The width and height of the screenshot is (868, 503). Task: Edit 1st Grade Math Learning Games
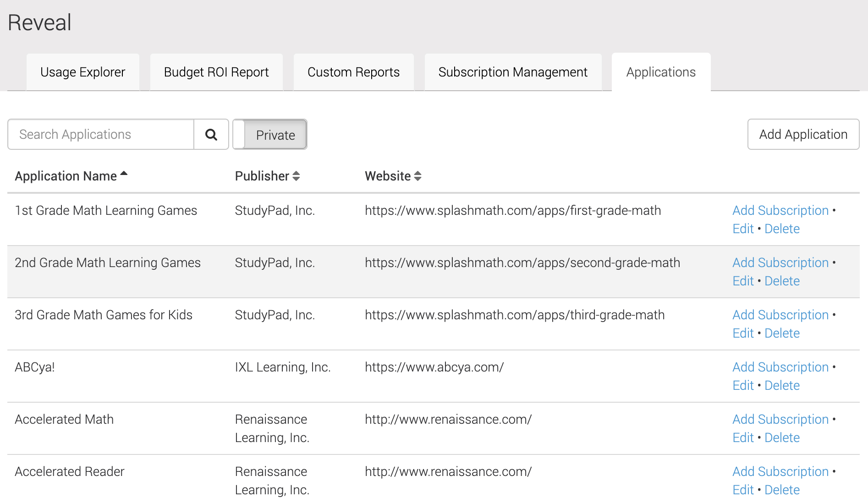[x=743, y=229]
